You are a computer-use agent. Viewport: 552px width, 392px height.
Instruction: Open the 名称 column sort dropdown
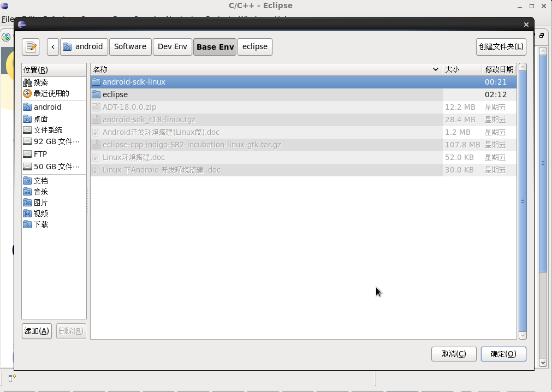pyautogui.click(x=435, y=69)
